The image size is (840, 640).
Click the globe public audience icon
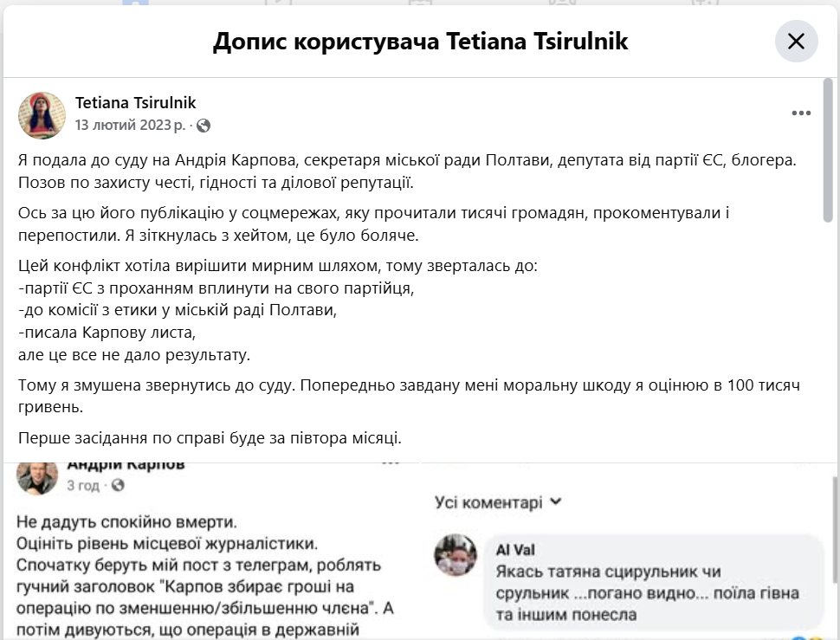[x=204, y=126]
